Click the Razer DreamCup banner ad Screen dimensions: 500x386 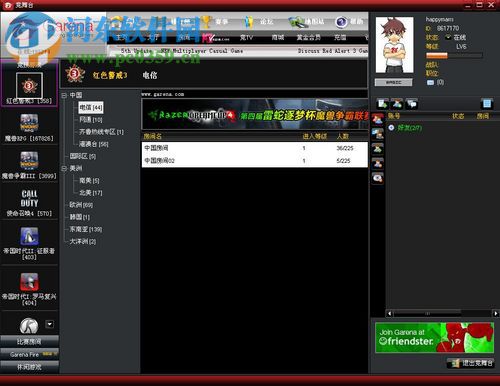[255, 115]
